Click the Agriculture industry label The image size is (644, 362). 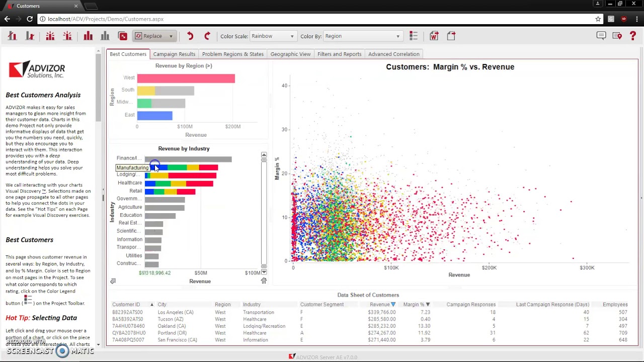coord(130,207)
